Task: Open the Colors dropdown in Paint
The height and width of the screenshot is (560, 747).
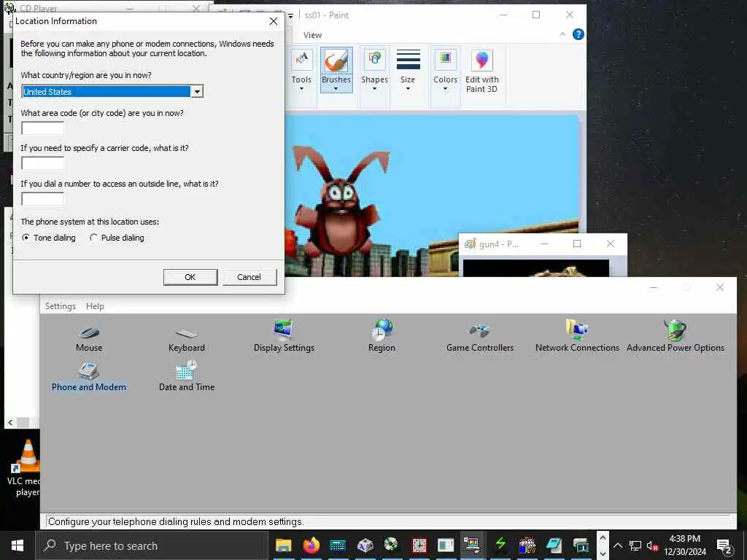Action: click(445, 71)
